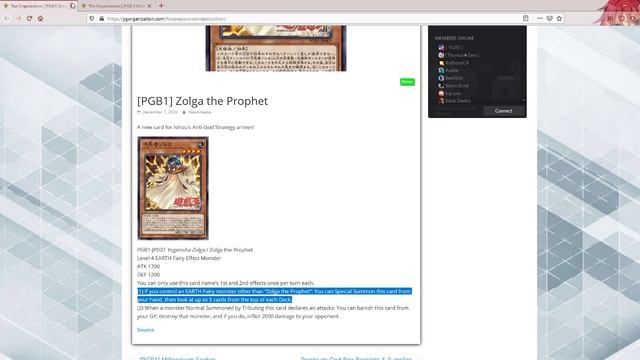The width and height of the screenshot is (640, 360).
Task: Click the MEMBERS ONLINE heading
Action: coord(454,38)
